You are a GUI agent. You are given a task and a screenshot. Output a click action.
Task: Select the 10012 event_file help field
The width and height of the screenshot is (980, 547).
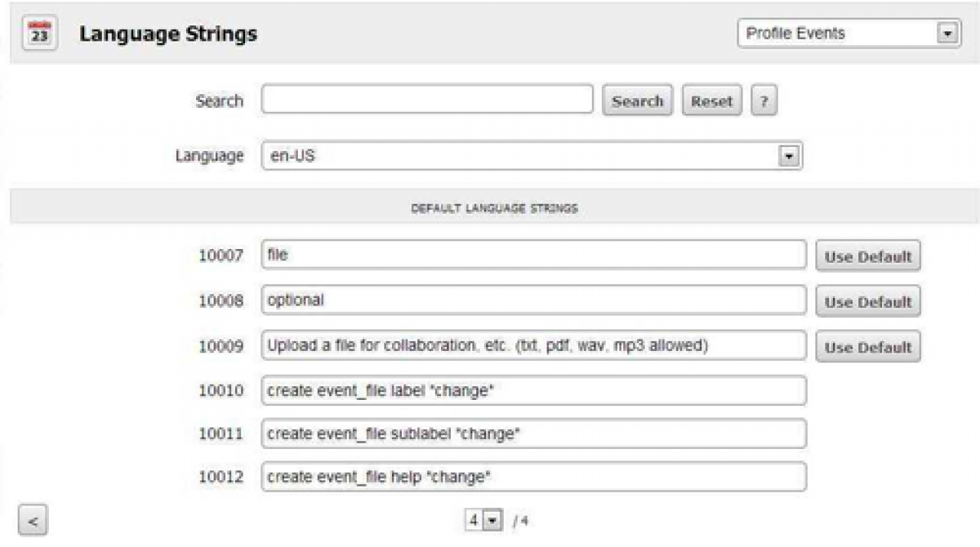(x=534, y=477)
